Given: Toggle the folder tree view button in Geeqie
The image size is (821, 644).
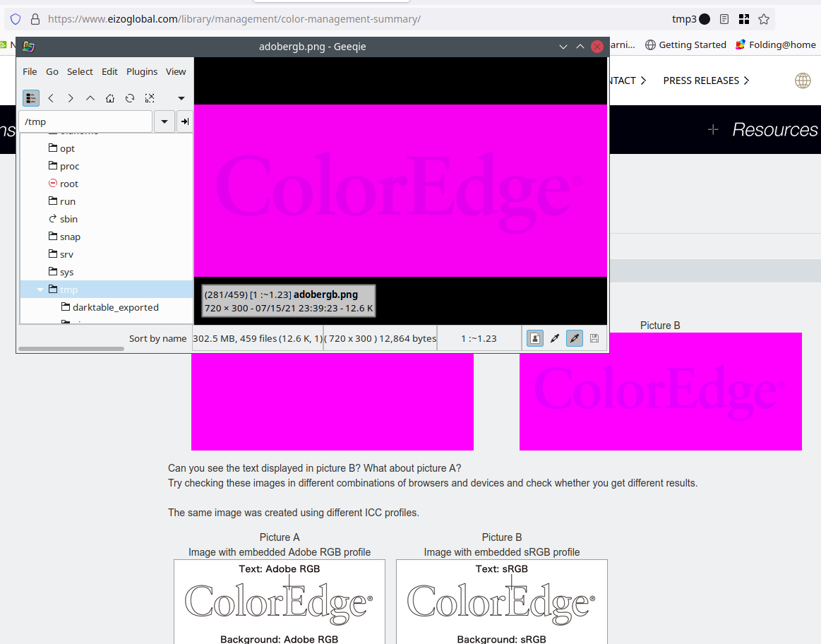Looking at the screenshot, I should (x=31, y=98).
